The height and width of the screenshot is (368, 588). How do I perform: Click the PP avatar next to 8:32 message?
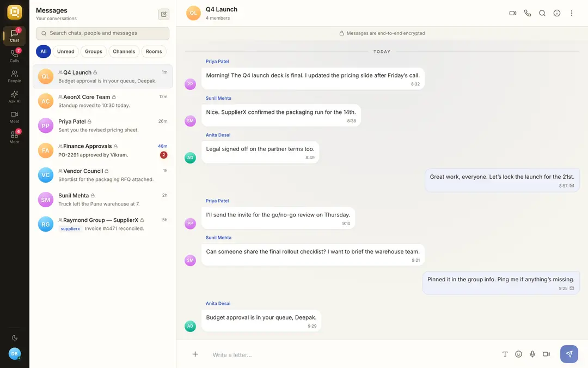coord(190,84)
